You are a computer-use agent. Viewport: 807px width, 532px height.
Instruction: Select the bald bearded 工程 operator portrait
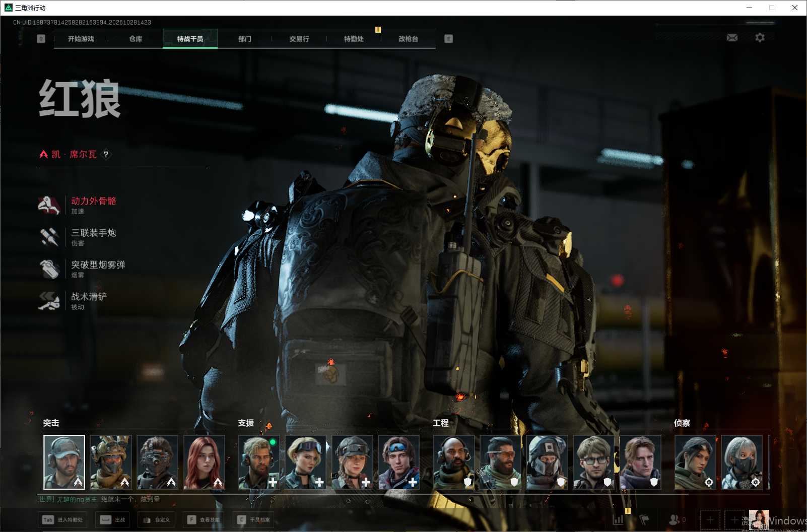click(x=453, y=462)
